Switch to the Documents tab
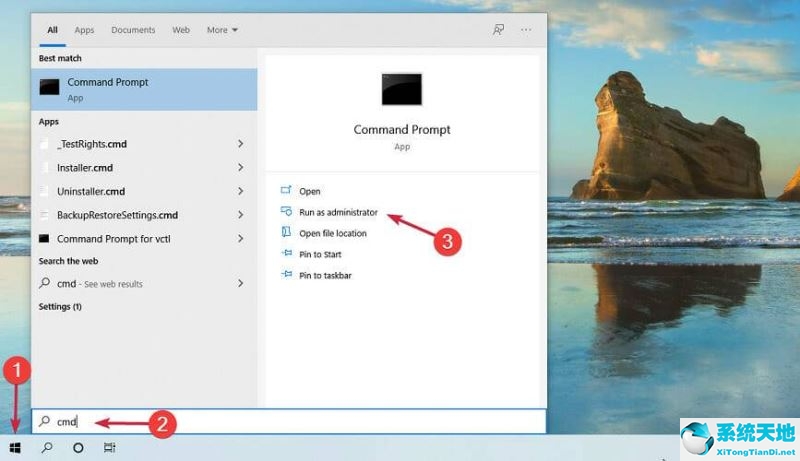This screenshot has height=461, width=800. coord(133,30)
